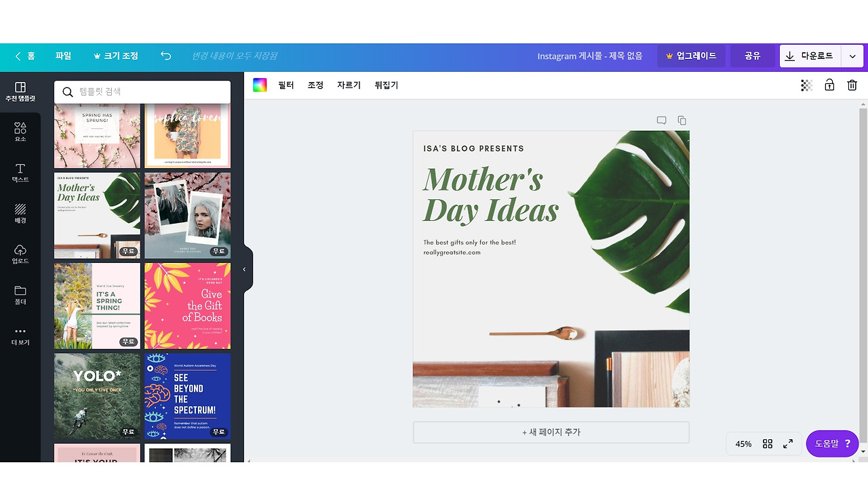Open the 요소 (Elements) panel

coord(20,132)
